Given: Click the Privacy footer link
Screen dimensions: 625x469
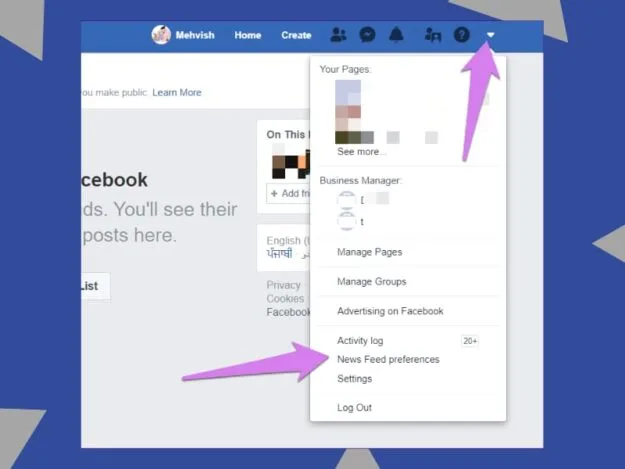Looking at the screenshot, I should click(283, 285).
